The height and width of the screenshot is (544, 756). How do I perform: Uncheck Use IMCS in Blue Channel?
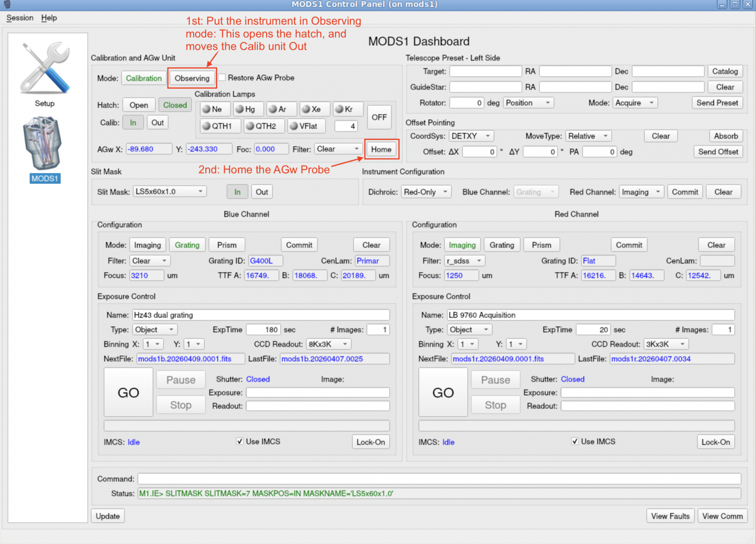[240, 441]
